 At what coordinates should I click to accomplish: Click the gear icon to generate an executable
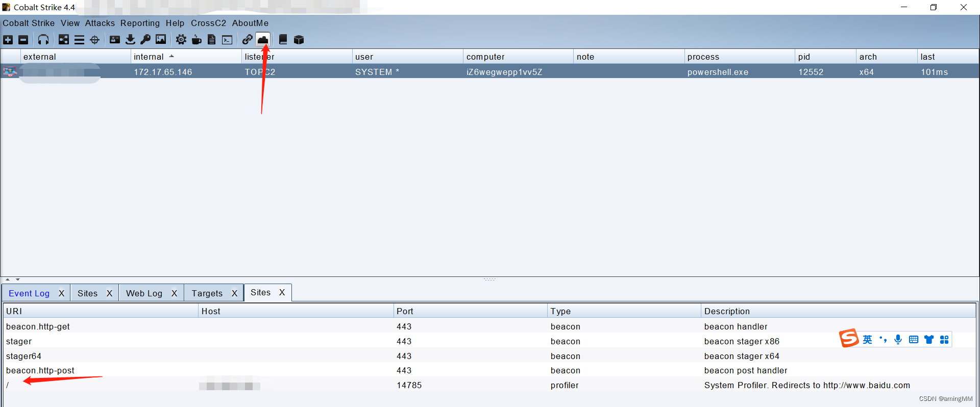pyautogui.click(x=181, y=40)
